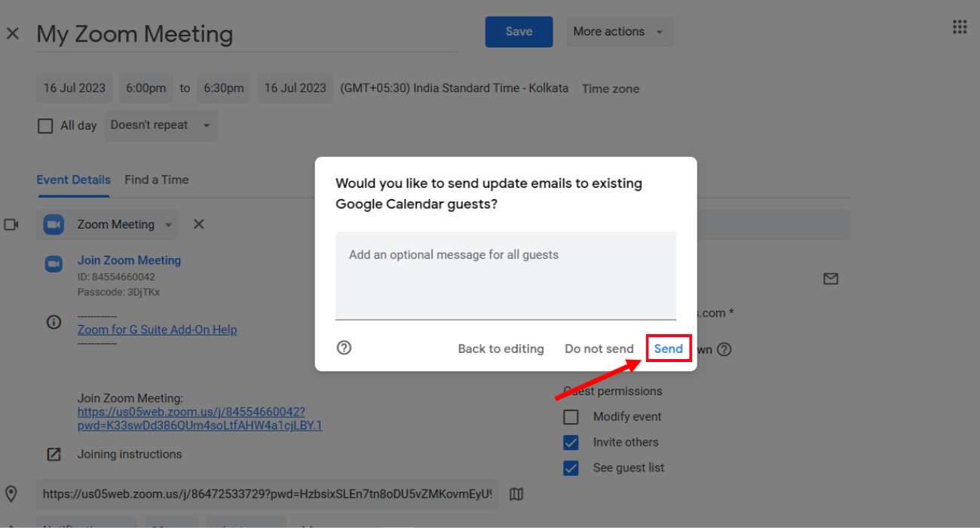Uncheck the See guest list permission
This screenshot has height=528, width=980.
[x=571, y=468]
